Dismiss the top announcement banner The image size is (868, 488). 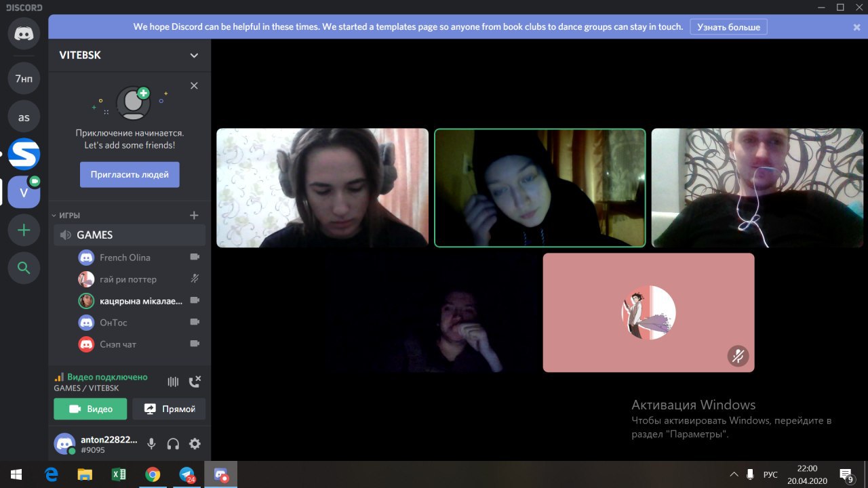(x=856, y=27)
